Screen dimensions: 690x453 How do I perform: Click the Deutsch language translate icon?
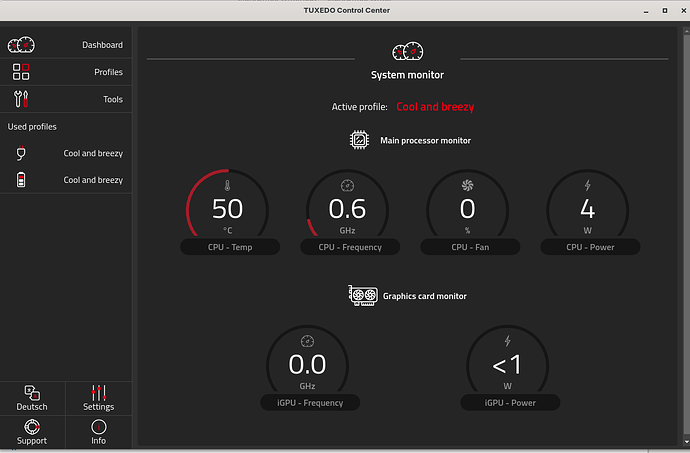pyautogui.click(x=32, y=393)
